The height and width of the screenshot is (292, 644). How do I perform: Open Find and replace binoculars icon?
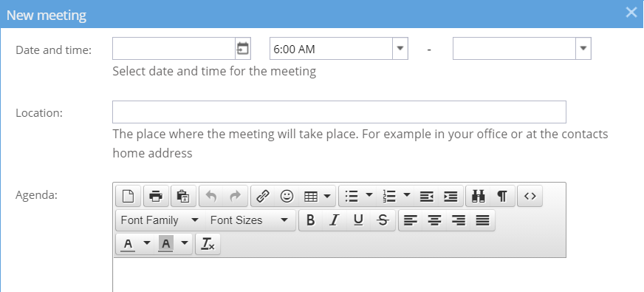click(x=478, y=196)
